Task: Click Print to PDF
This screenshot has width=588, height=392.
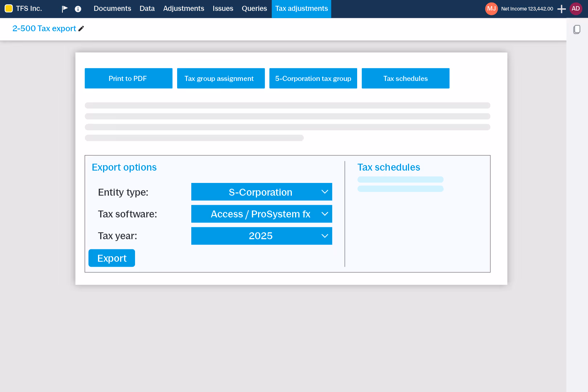Action: point(128,78)
